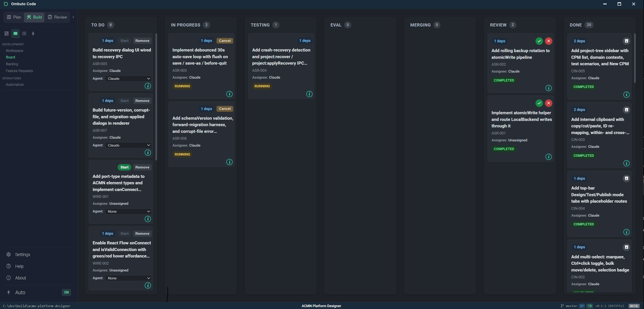Click the master git branch indicator
The height and width of the screenshot is (309, 644).
point(569,306)
